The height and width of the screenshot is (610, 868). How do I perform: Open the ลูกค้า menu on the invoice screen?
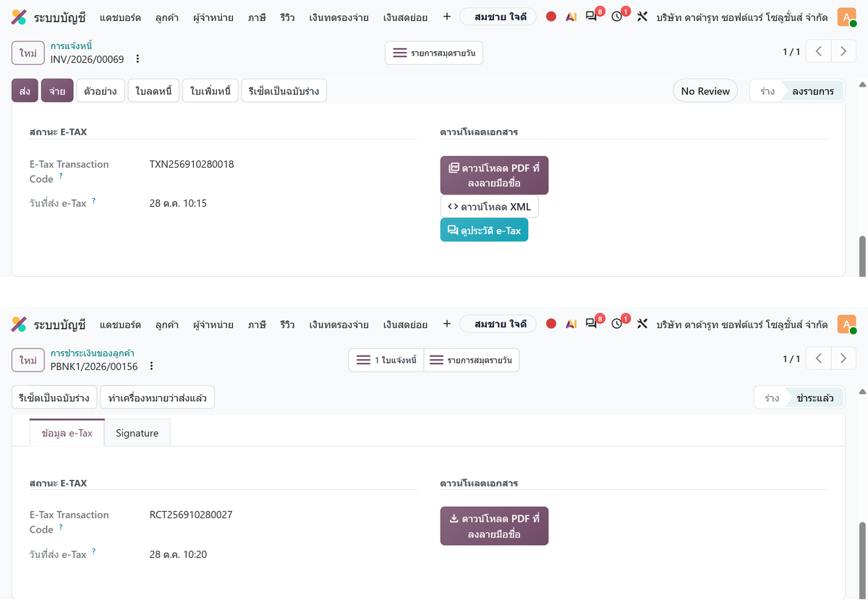tap(167, 17)
